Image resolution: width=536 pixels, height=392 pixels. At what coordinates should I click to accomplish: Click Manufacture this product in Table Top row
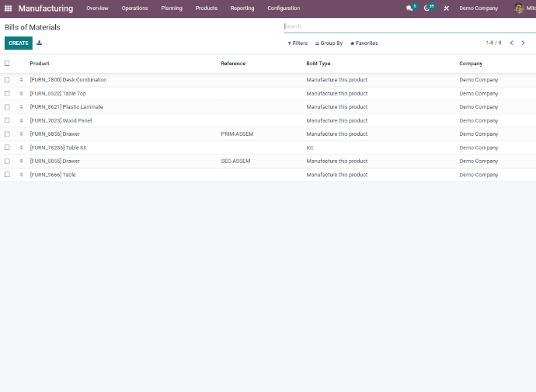pos(336,94)
